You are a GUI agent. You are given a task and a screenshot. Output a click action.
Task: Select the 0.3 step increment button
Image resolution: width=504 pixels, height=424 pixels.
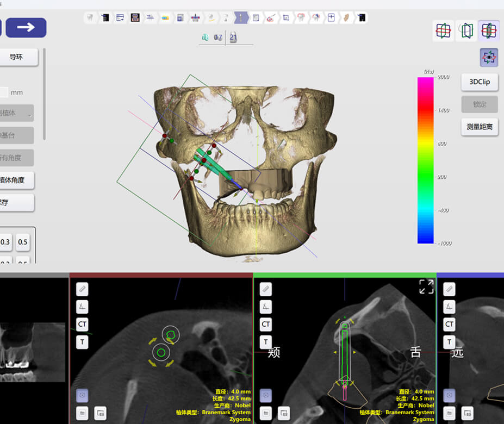[5, 242]
